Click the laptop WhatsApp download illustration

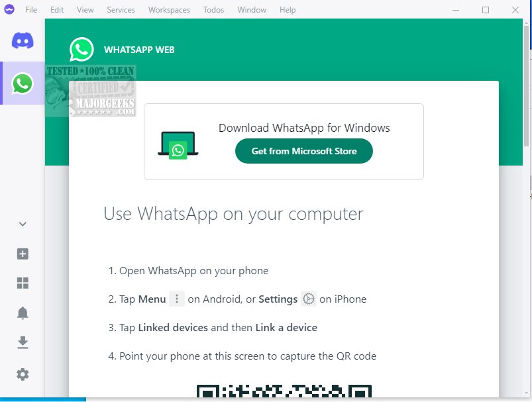click(x=178, y=145)
